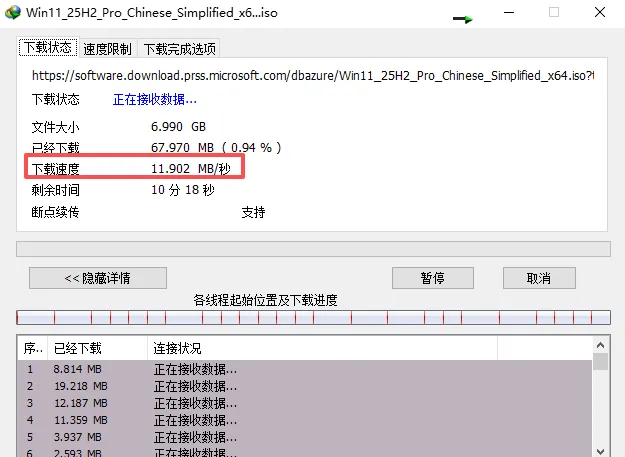
Task: Close the download window
Action: click(600, 12)
